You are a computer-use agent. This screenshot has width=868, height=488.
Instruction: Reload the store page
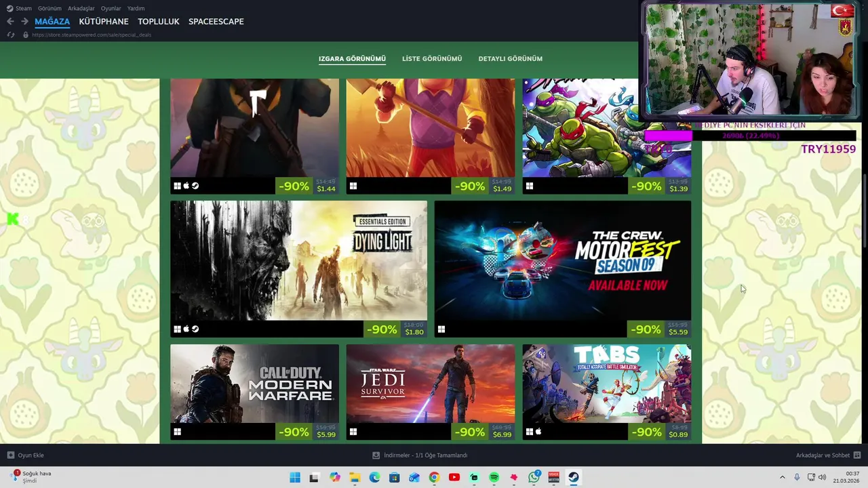10,35
